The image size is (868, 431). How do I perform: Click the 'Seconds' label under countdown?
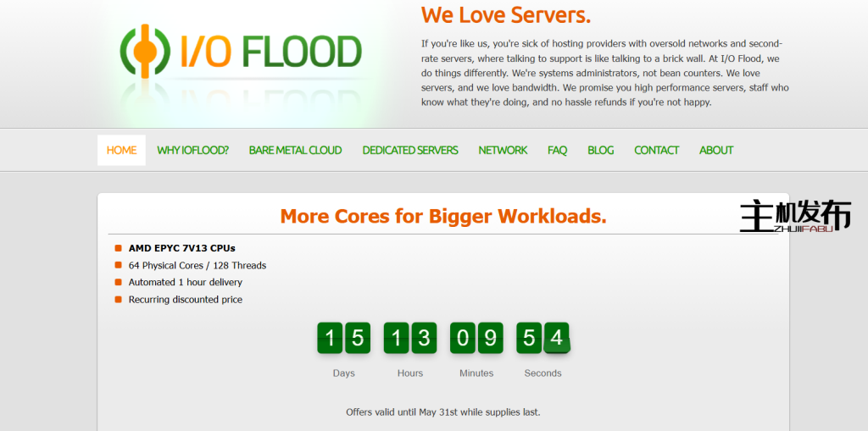tap(543, 373)
